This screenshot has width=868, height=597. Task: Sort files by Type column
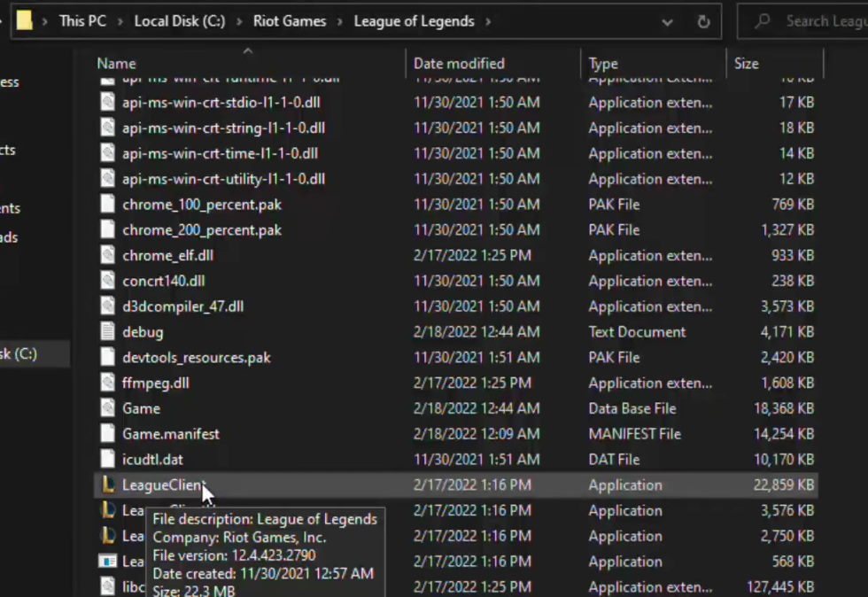(603, 64)
